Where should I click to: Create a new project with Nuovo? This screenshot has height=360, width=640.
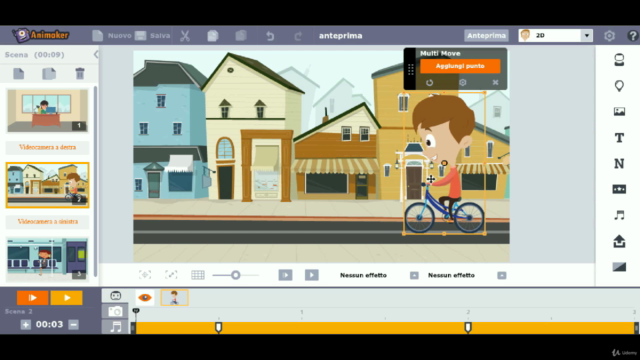pos(112,36)
